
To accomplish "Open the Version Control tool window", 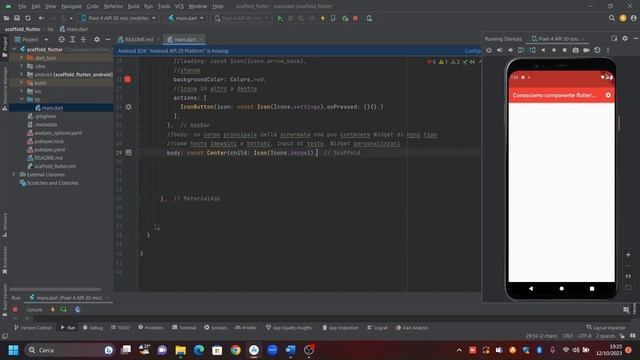I will [33, 328].
